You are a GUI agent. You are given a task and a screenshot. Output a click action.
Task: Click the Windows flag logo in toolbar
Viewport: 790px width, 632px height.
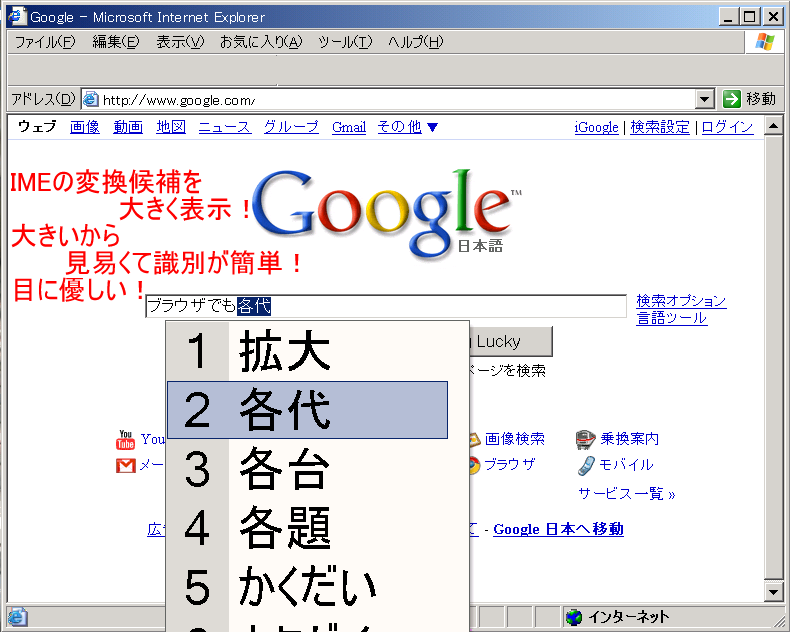click(765, 42)
